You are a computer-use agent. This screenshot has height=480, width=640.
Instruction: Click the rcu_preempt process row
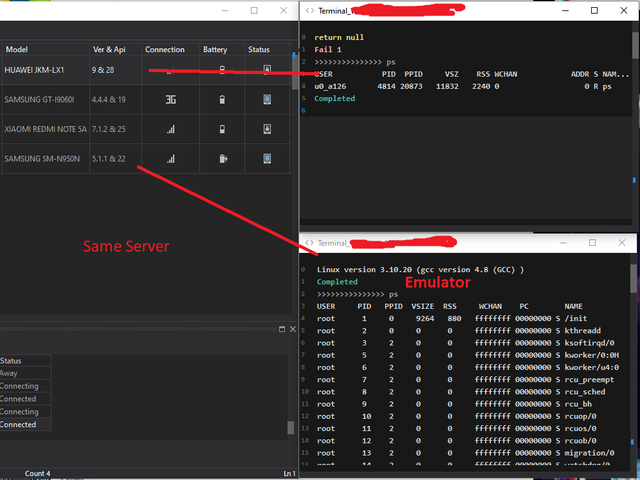pyautogui.click(x=465, y=380)
